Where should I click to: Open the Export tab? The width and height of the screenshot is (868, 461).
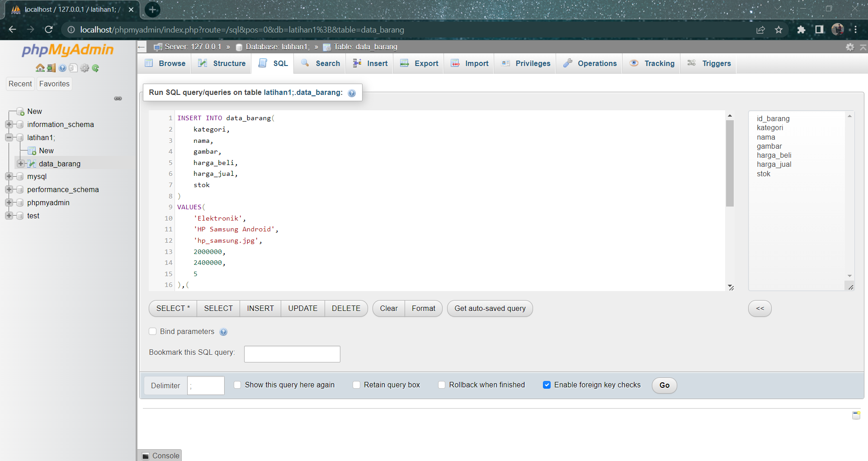coord(419,63)
